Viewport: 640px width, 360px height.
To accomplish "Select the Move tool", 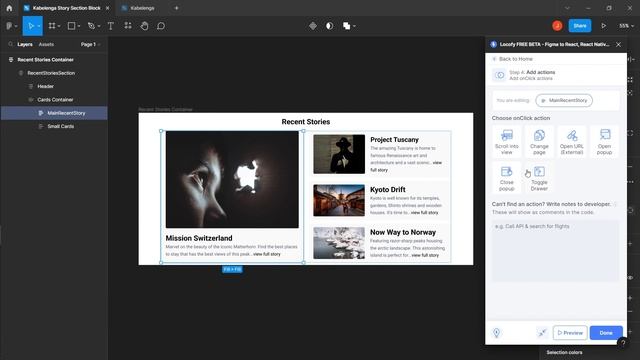I will pyautogui.click(x=31, y=26).
